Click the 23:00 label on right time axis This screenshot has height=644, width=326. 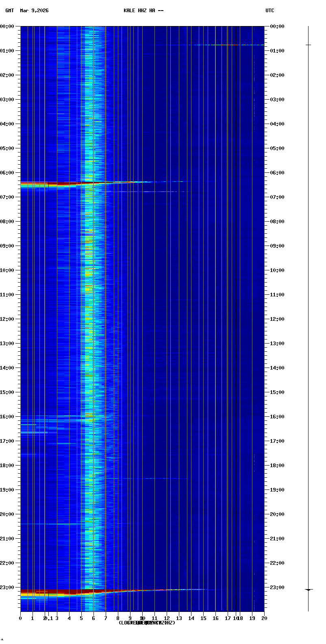pos(277,587)
